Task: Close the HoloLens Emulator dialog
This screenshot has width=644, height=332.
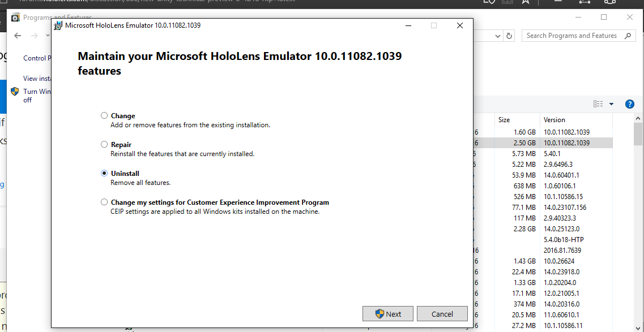Action: point(459,25)
